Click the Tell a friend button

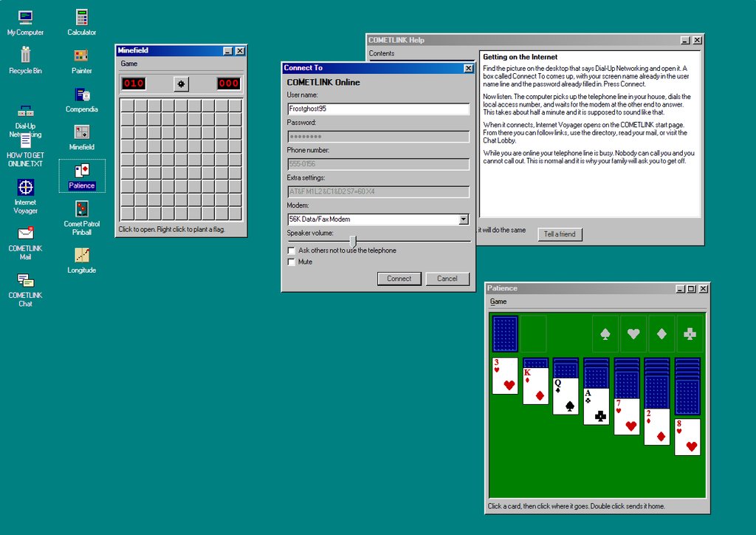click(x=560, y=234)
